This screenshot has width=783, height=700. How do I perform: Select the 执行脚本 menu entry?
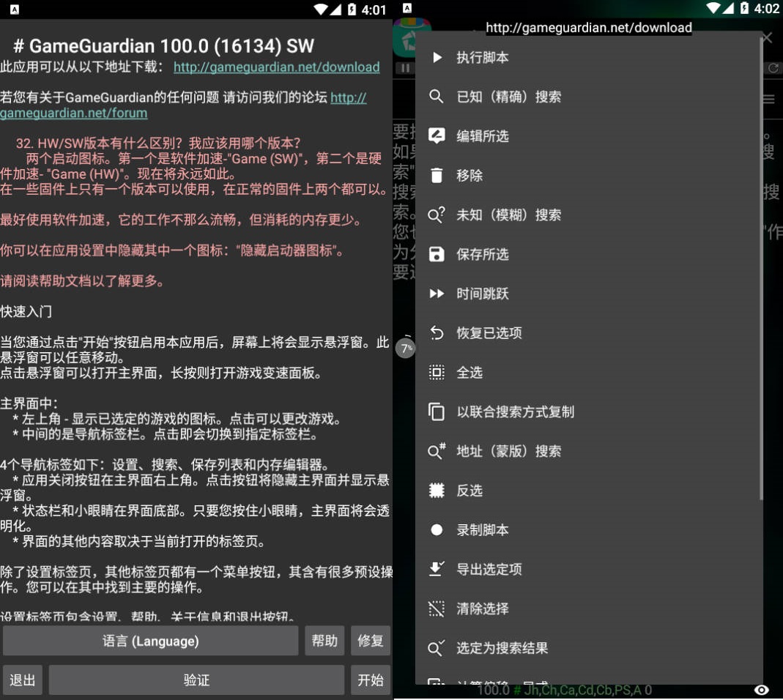pyautogui.click(x=587, y=57)
